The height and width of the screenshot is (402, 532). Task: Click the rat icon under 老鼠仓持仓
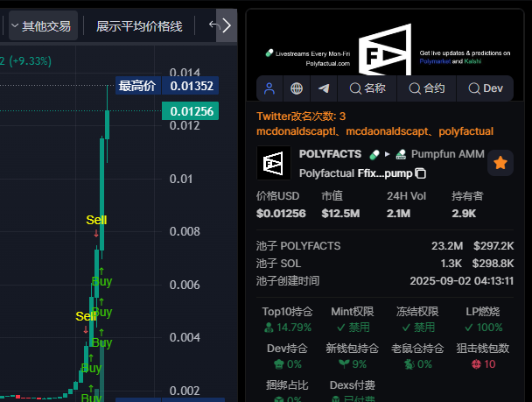click(x=409, y=364)
